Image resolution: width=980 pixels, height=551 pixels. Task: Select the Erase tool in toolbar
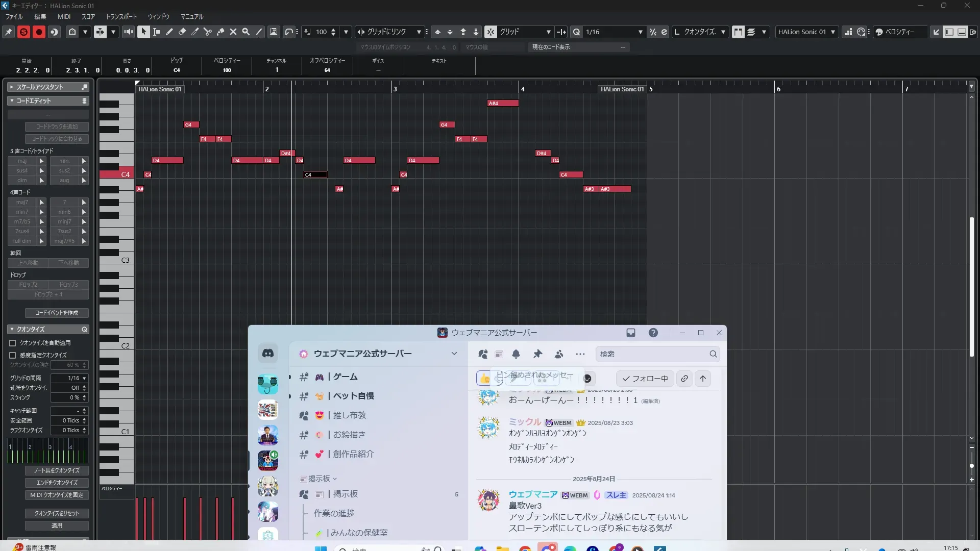tap(182, 32)
